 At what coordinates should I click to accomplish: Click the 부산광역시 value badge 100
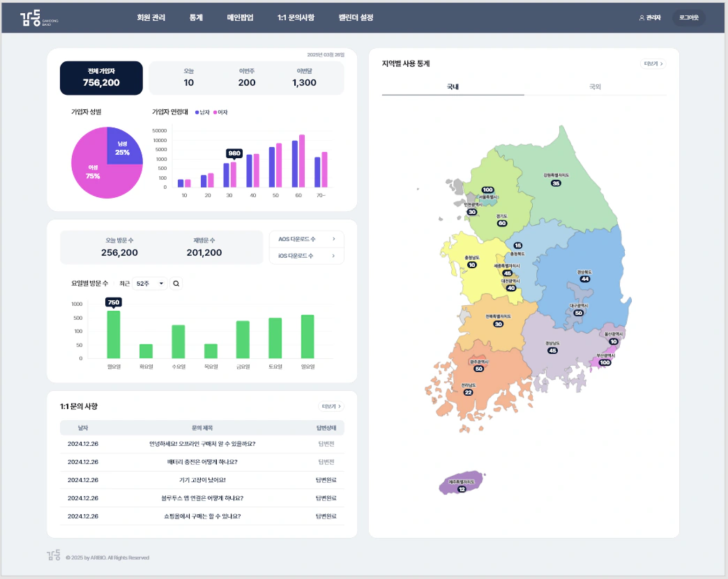(x=605, y=362)
